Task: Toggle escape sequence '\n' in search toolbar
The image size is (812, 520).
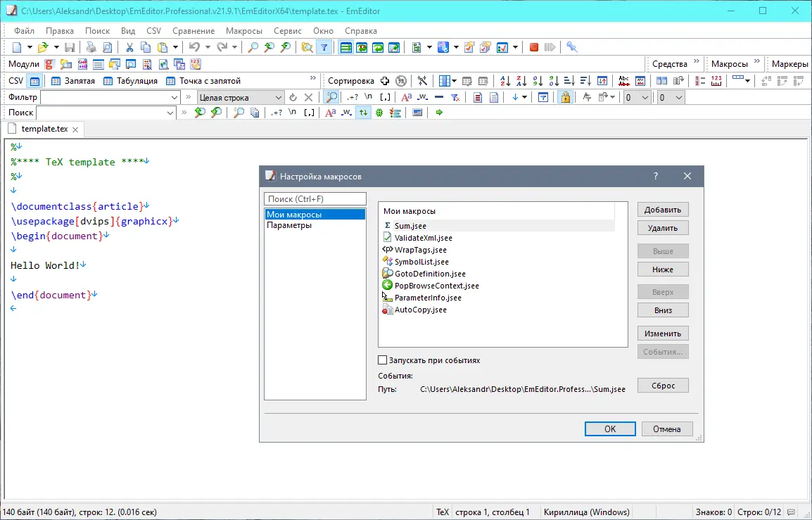Action: (293, 113)
